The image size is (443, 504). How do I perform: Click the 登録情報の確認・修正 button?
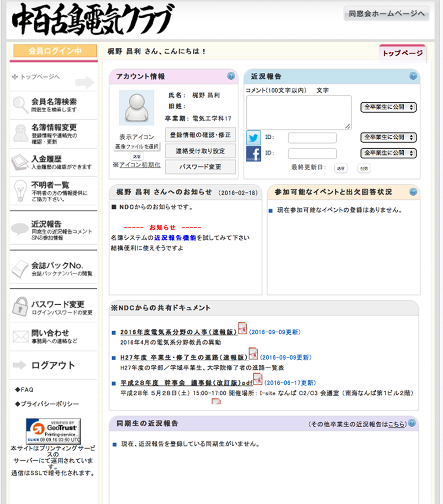200,135
